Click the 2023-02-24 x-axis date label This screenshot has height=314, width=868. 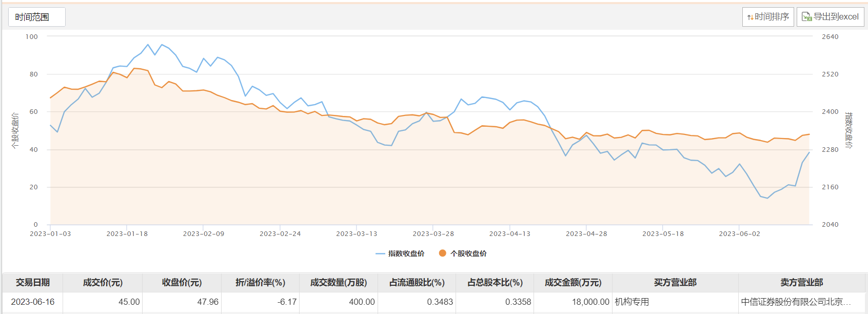(x=280, y=234)
